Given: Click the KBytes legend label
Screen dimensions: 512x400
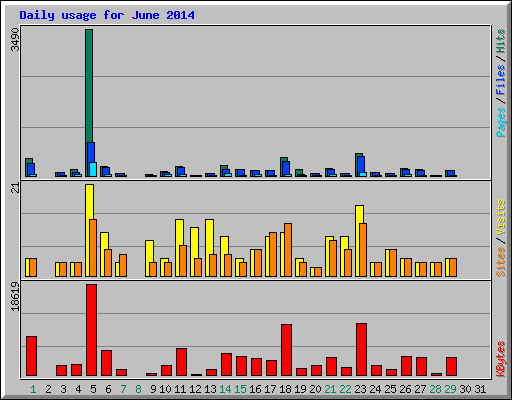Looking at the screenshot, I should click(x=500, y=359).
